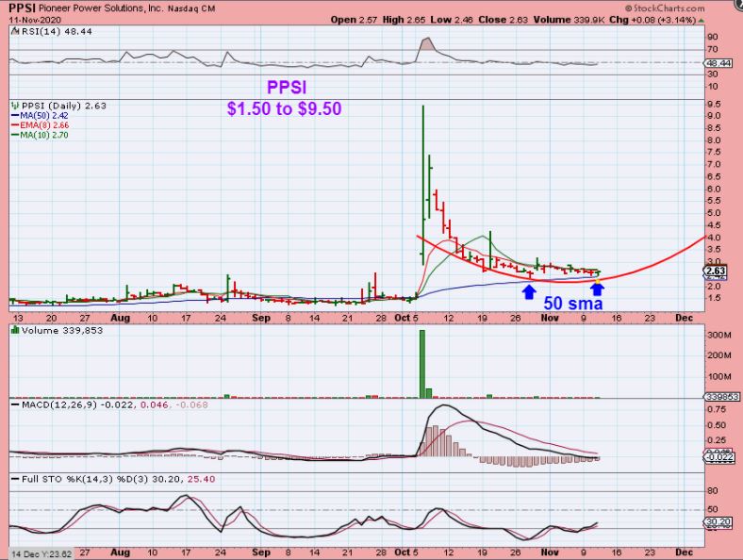Click the 2.63 last-price tag on price axis
The height and width of the screenshot is (560, 743).
(x=716, y=271)
